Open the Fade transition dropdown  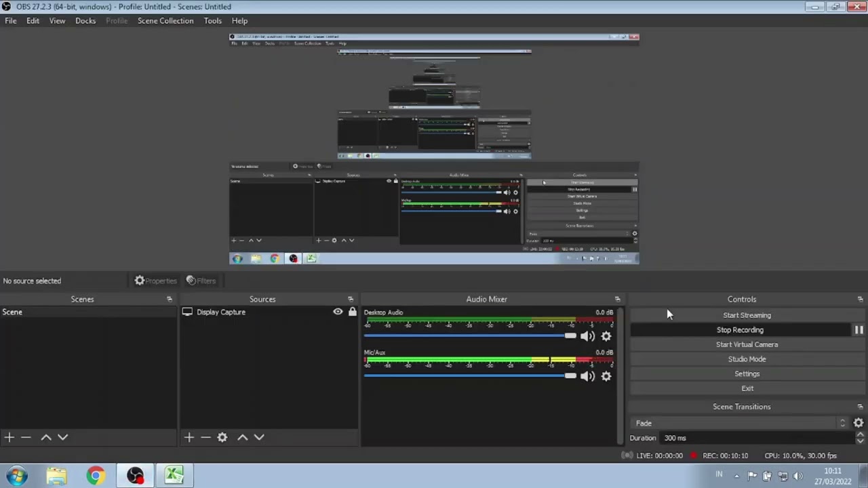click(740, 423)
